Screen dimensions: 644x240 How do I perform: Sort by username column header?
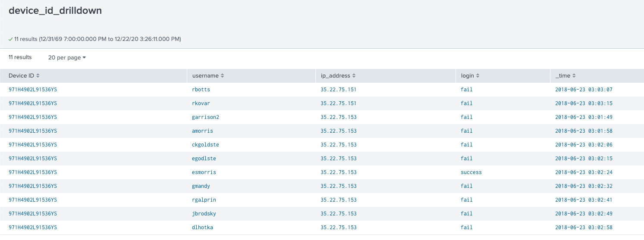(208, 76)
